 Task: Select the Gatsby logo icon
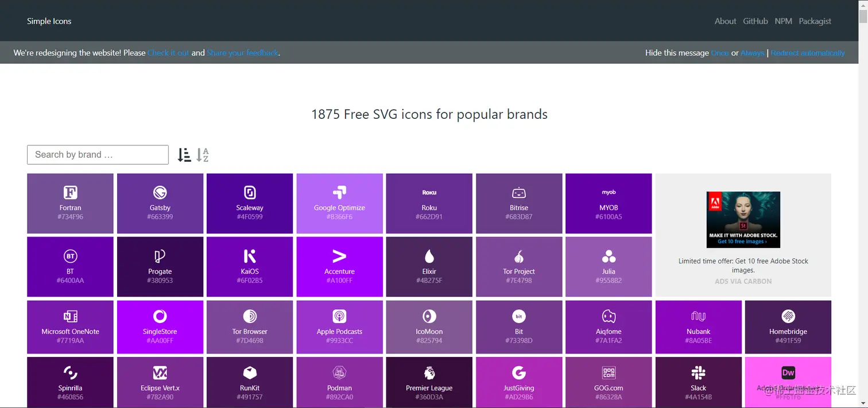tap(160, 192)
